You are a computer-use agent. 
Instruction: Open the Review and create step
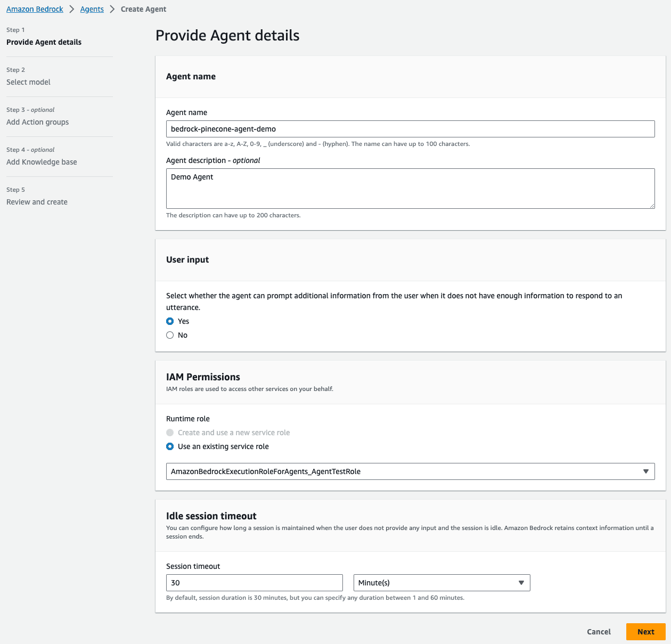pyautogui.click(x=37, y=202)
